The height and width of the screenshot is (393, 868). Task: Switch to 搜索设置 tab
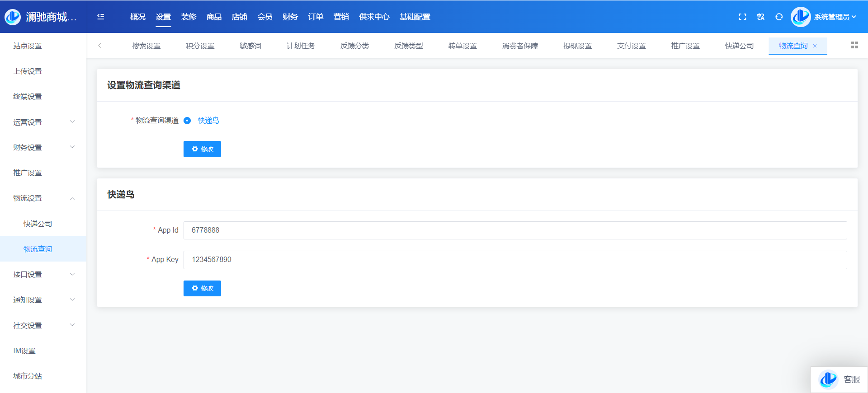(x=146, y=46)
